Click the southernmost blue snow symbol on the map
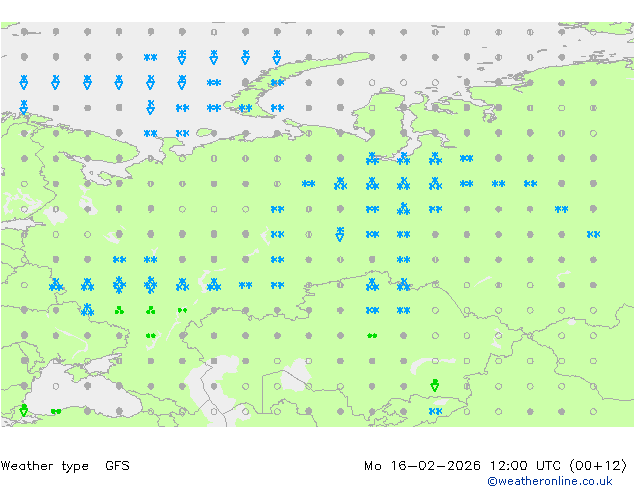 point(435,411)
